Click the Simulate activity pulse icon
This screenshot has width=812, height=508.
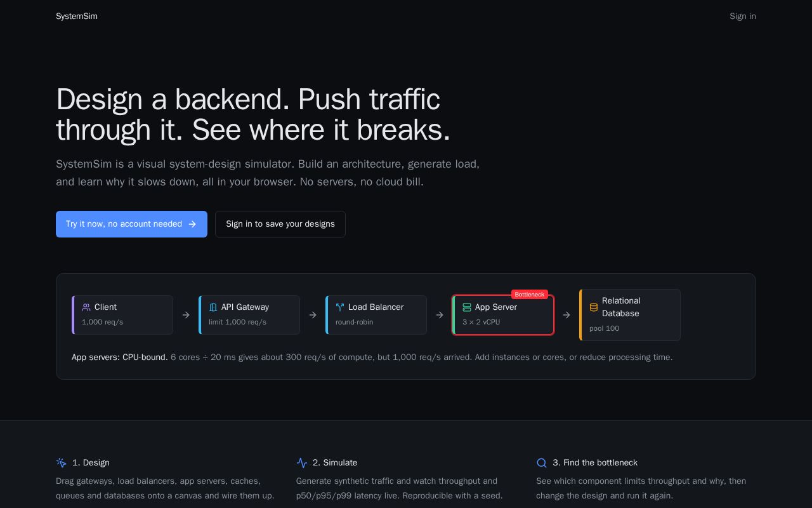(x=302, y=463)
